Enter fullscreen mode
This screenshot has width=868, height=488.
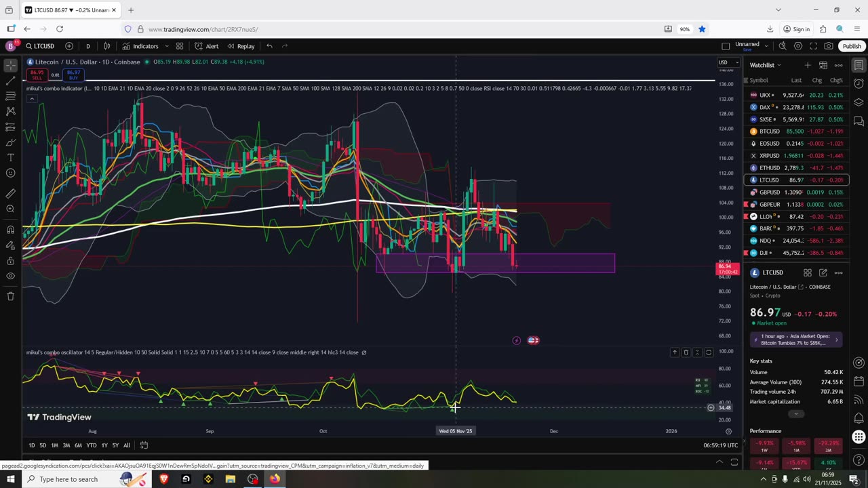(x=813, y=46)
